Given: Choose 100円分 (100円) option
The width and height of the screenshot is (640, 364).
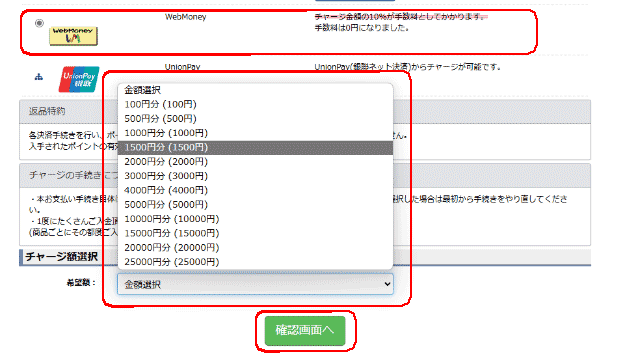Looking at the screenshot, I should coord(255,104).
